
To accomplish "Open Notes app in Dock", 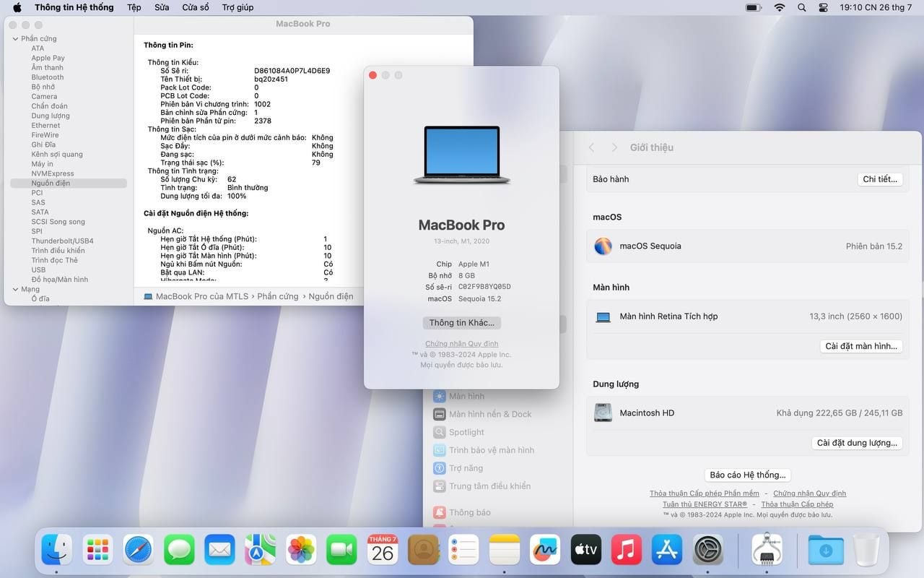I will tap(505, 551).
